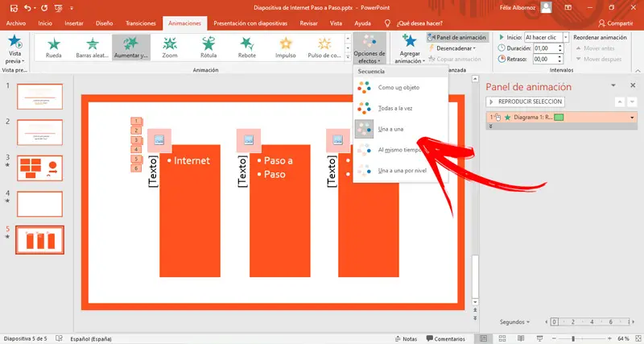Apply the Pulso de color animation

324,48
